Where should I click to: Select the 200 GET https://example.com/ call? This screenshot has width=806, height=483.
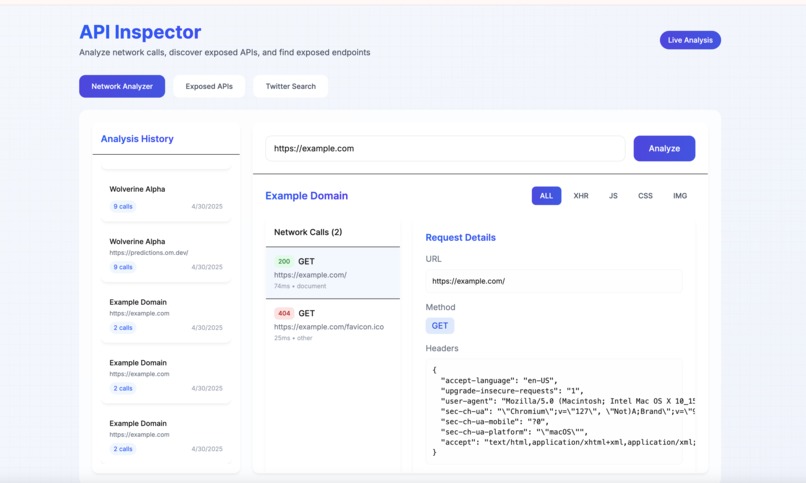coord(333,273)
